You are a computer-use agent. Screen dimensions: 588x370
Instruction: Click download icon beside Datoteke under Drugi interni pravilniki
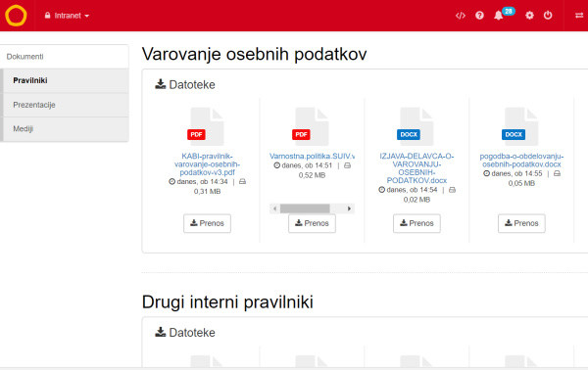click(x=161, y=332)
